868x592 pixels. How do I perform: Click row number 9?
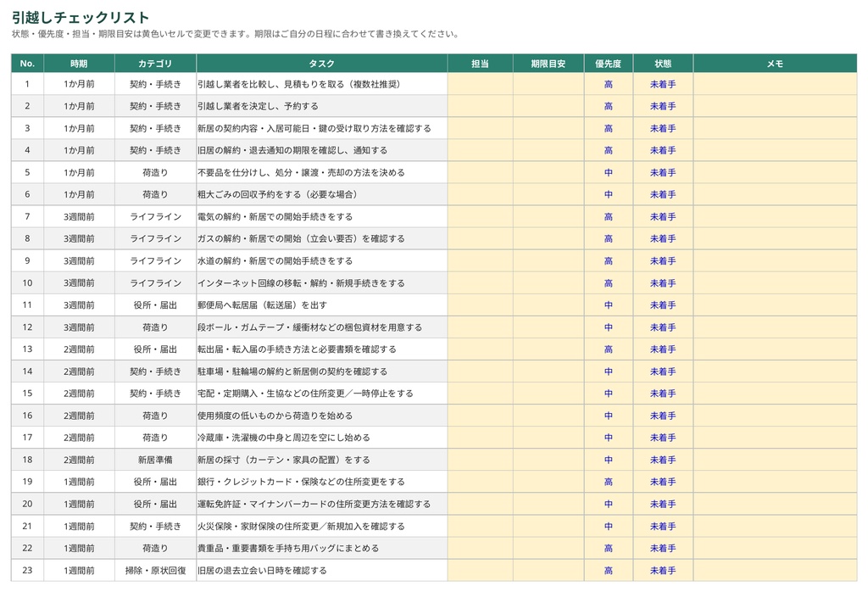[x=27, y=261]
